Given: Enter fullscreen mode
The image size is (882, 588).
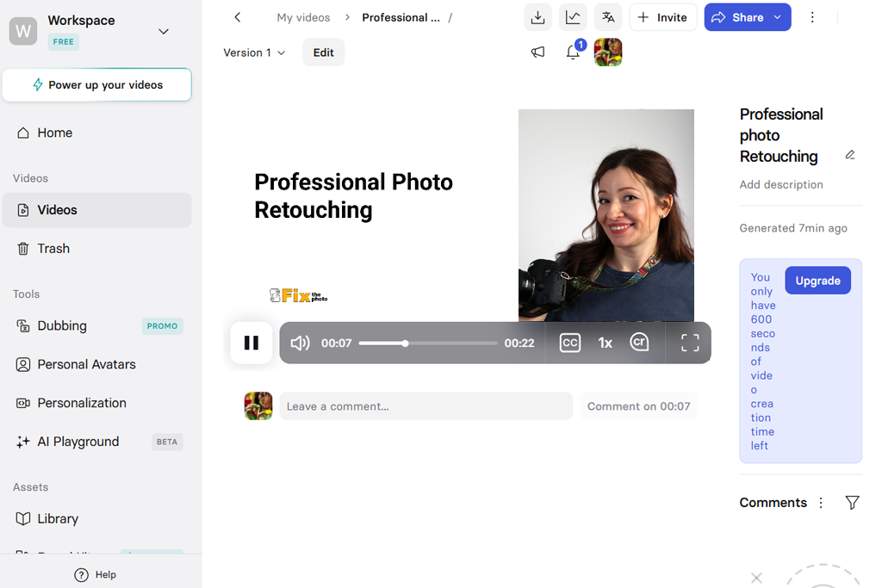Looking at the screenshot, I should pyautogui.click(x=690, y=343).
